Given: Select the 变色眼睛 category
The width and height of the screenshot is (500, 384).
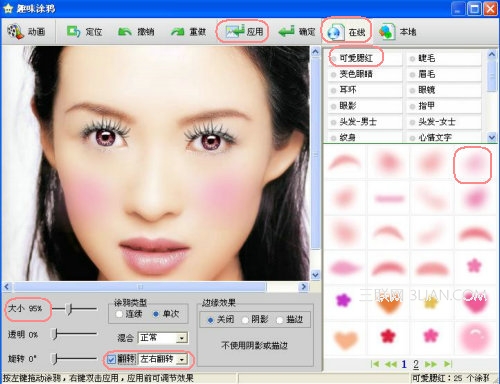Looking at the screenshot, I should [x=365, y=74].
